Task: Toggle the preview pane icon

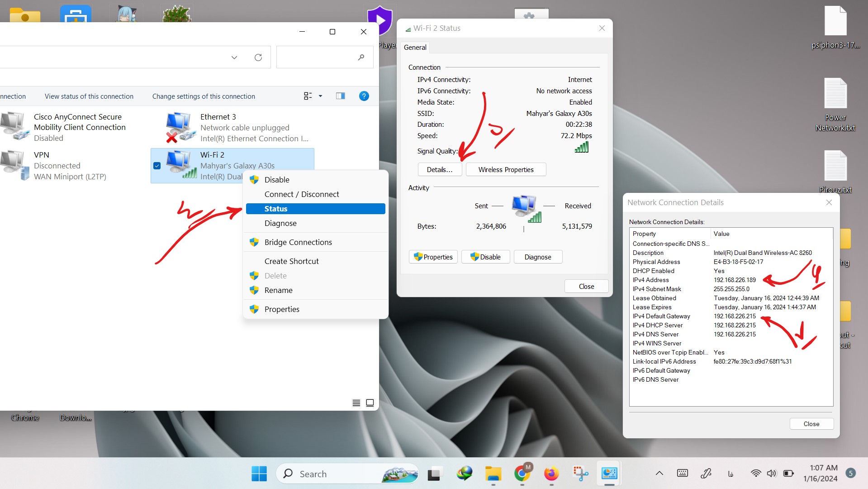Action: [x=341, y=96]
